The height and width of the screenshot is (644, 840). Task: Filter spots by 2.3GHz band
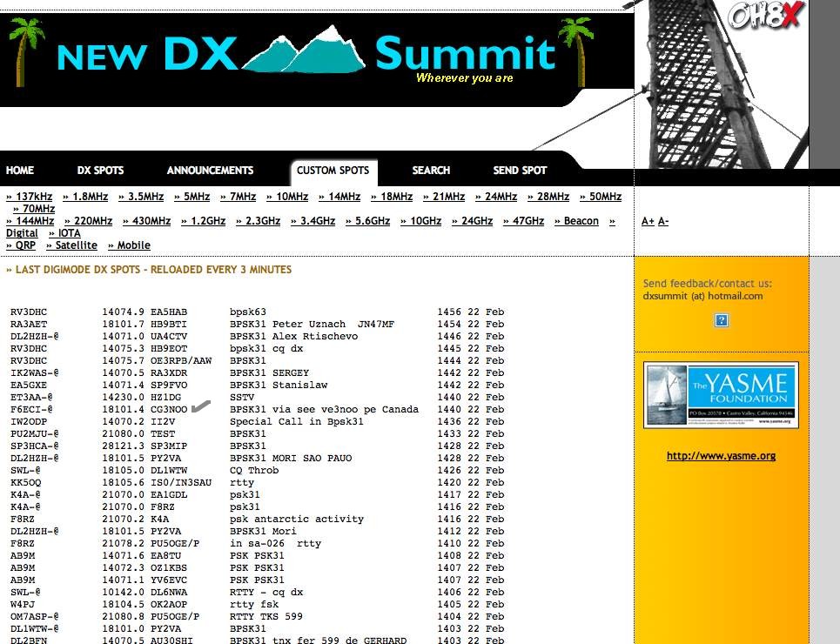(259, 221)
